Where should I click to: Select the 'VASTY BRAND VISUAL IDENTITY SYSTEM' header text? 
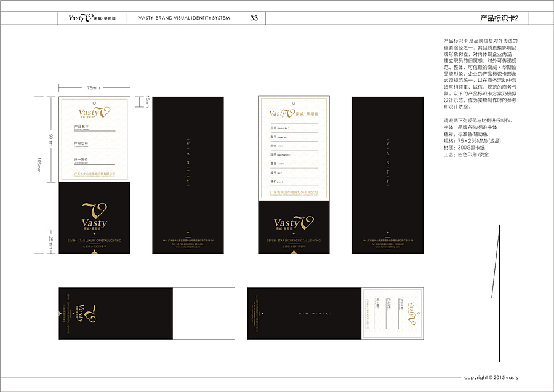click(184, 18)
